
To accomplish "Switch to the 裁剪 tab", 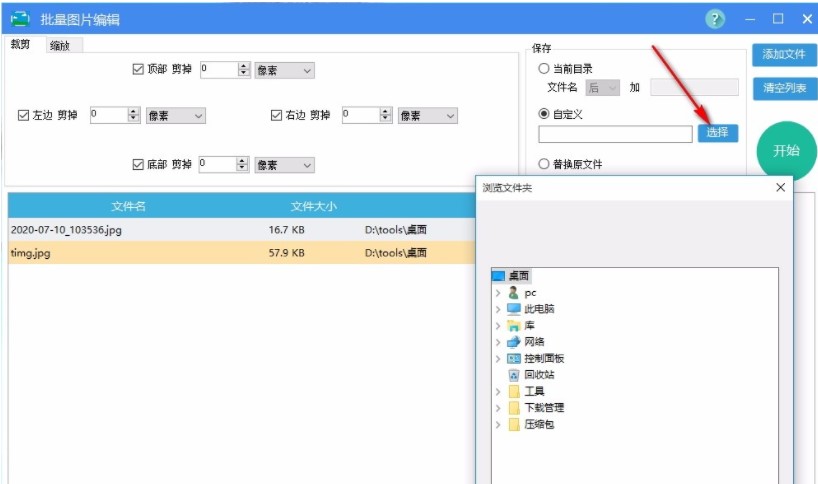I will 21,44.
